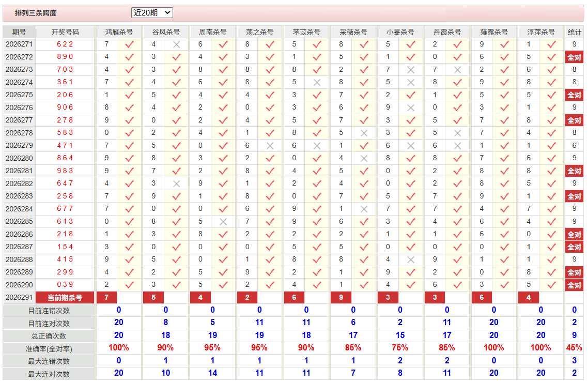Click draw number 0 3 9 in row 2026290
The image size is (588, 383).
pyautogui.click(x=65, y=285)
